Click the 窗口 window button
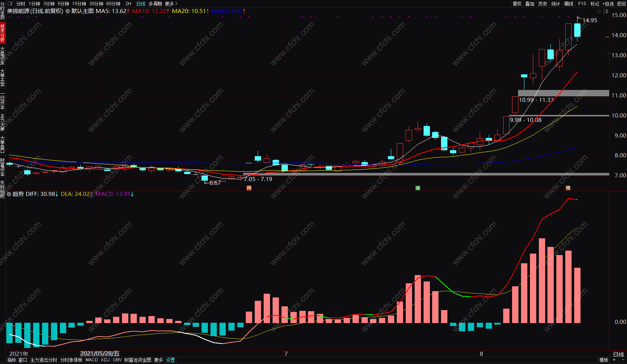The image size is (627, 364). (x=23, y=360)
